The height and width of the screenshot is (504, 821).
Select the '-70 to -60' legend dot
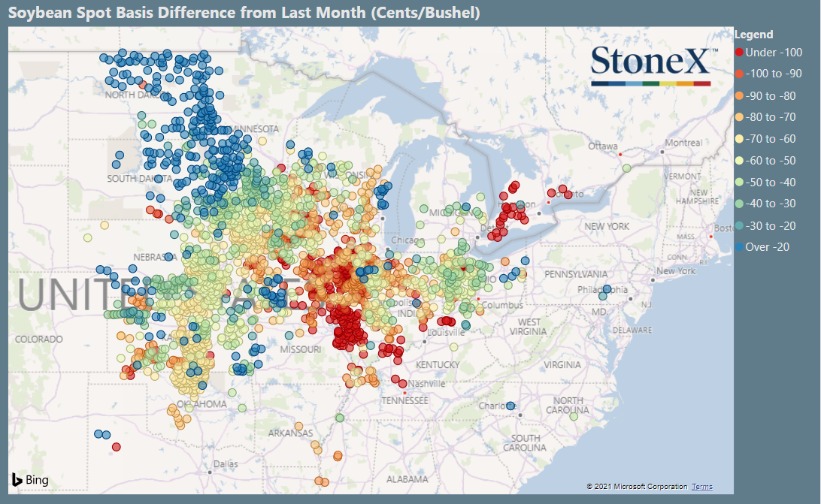(739, 139)
